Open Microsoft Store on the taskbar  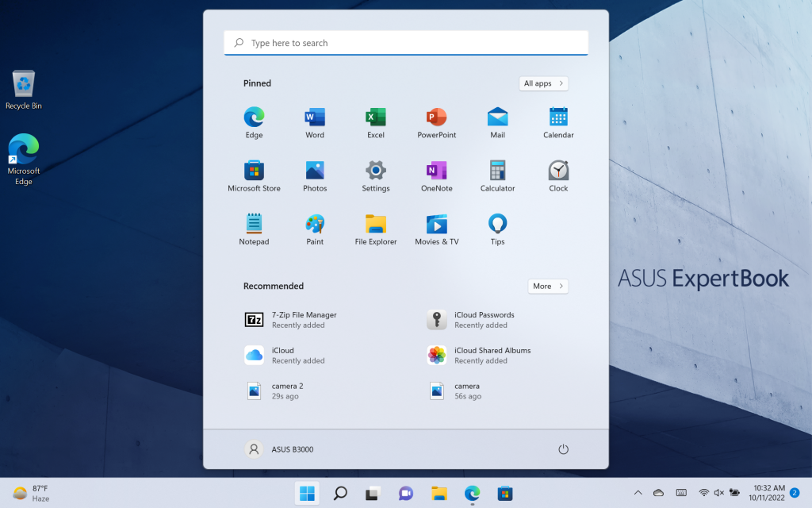pos(505,493)
